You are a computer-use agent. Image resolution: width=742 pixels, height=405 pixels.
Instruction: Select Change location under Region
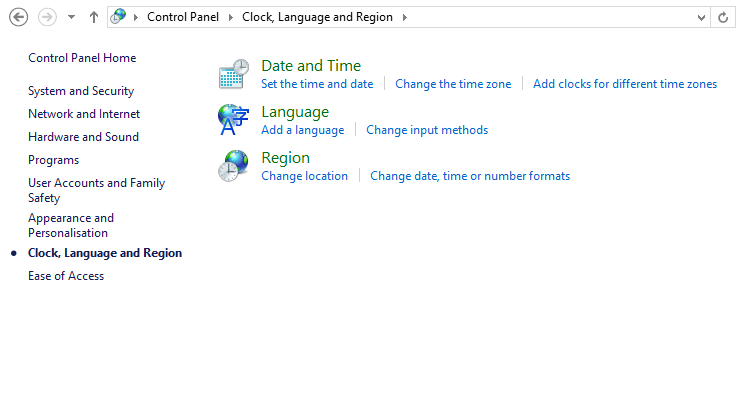point(304,176)
